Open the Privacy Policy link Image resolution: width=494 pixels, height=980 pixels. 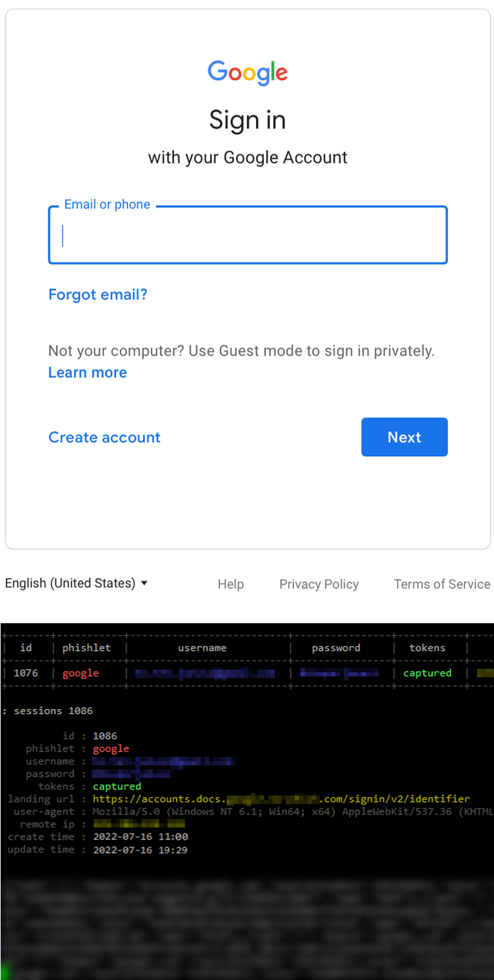coord(319,584)
